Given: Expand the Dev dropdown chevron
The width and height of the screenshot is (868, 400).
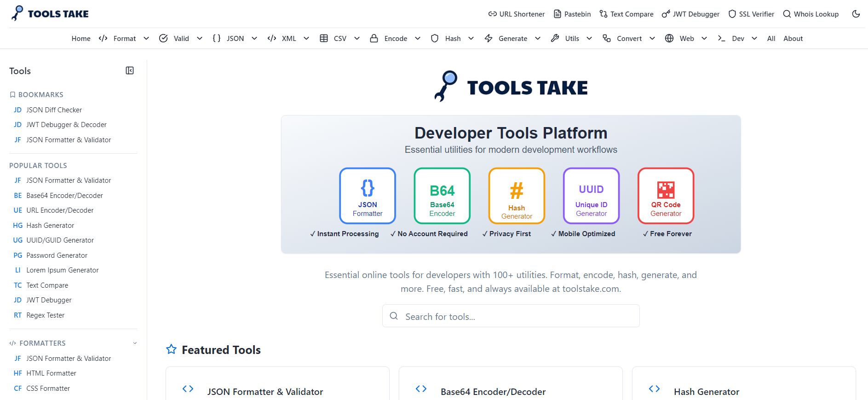Looking at the screenshot, I should 754,38.
